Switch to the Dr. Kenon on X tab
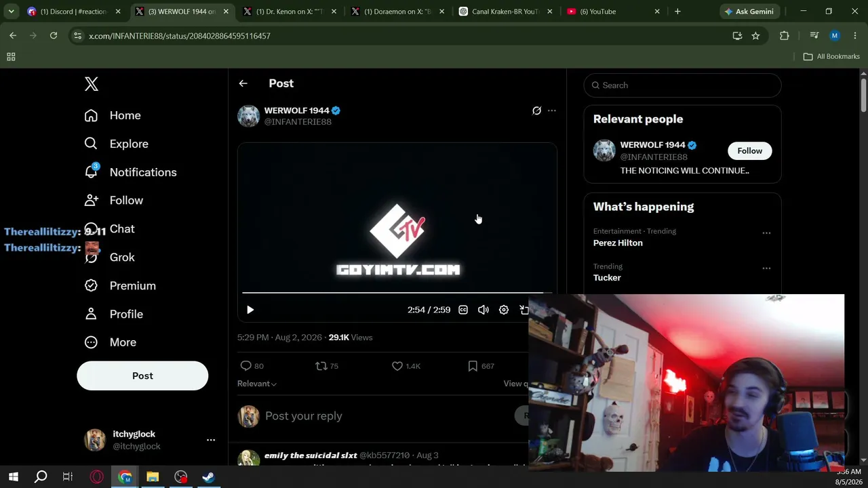868x488 pixels. coord(291,12)
